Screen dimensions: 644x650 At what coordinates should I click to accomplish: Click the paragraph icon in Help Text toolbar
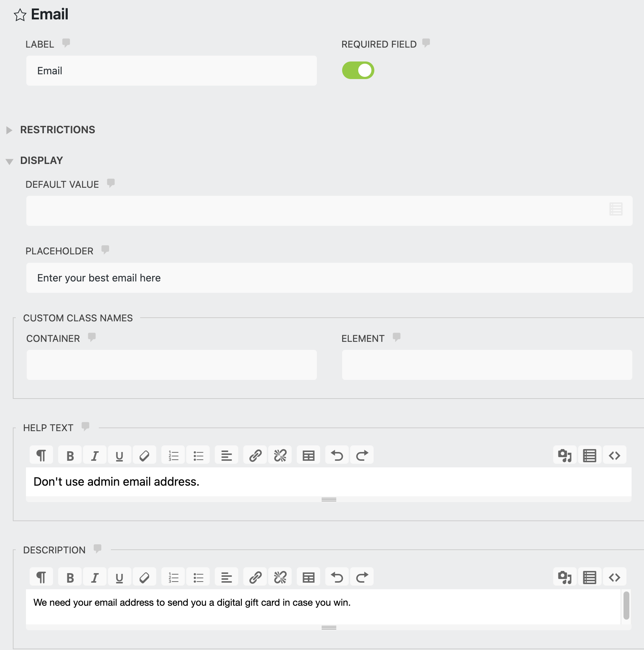(41, 455)
